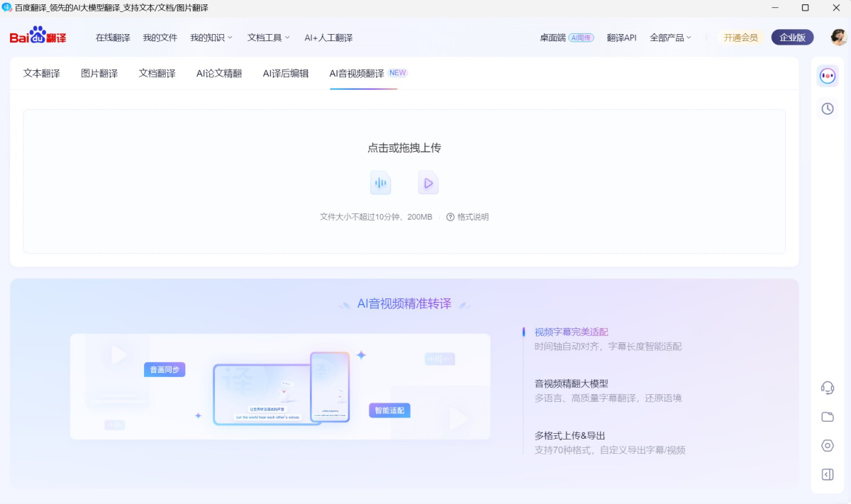Expand the 文档工具 dropdown

265,36
